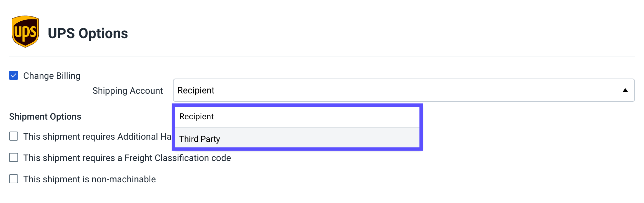Click the Change Billing label text
The height and width of the screenshot is (203, 644).
[x=52, y=76]
